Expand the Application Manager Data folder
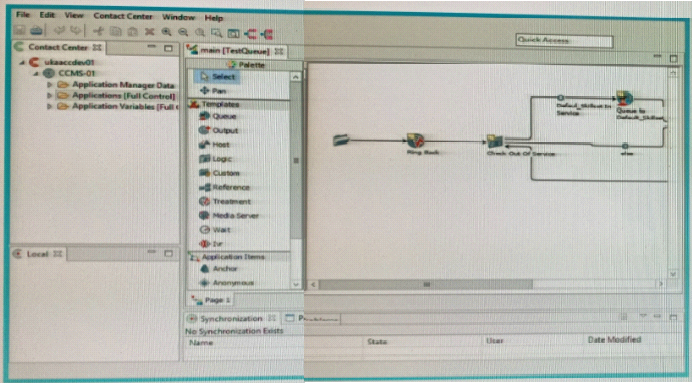The width and height of the screenshot is (693, 383). point(50,84)
